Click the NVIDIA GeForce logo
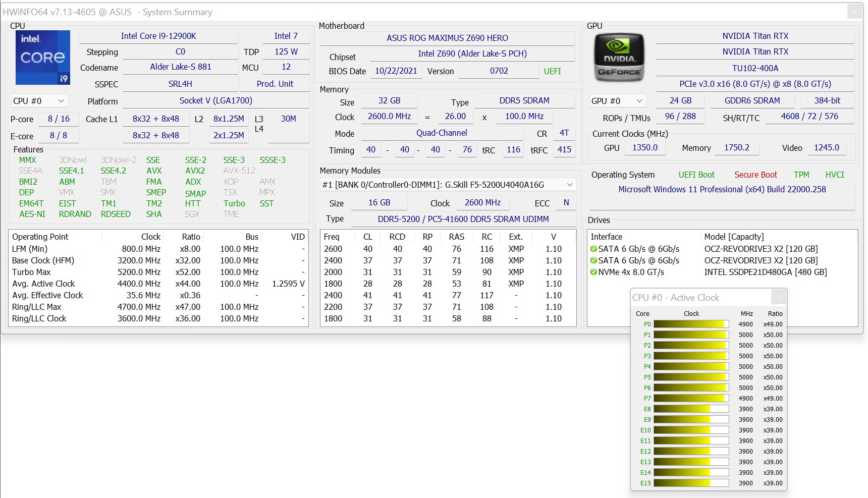Viewport: 868px width, 498px height. point(619,58)
